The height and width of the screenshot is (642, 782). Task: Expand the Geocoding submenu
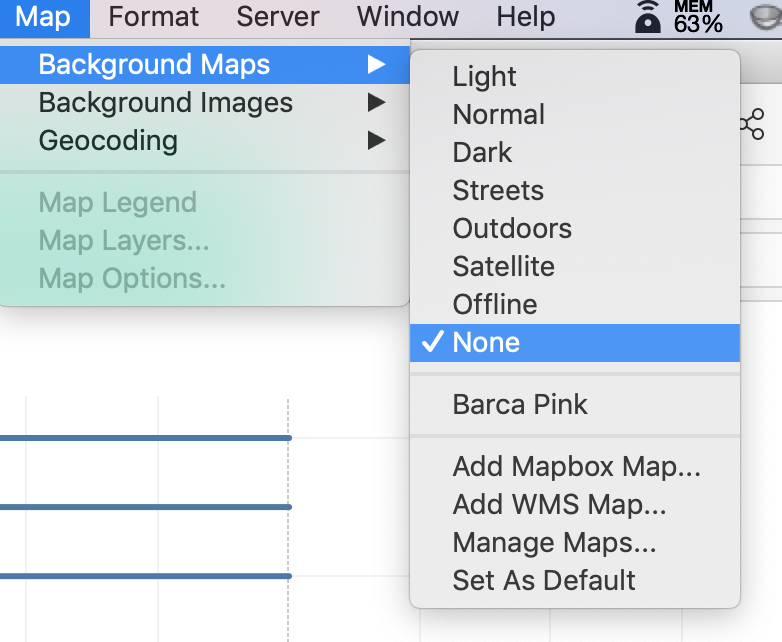[108, 141]
